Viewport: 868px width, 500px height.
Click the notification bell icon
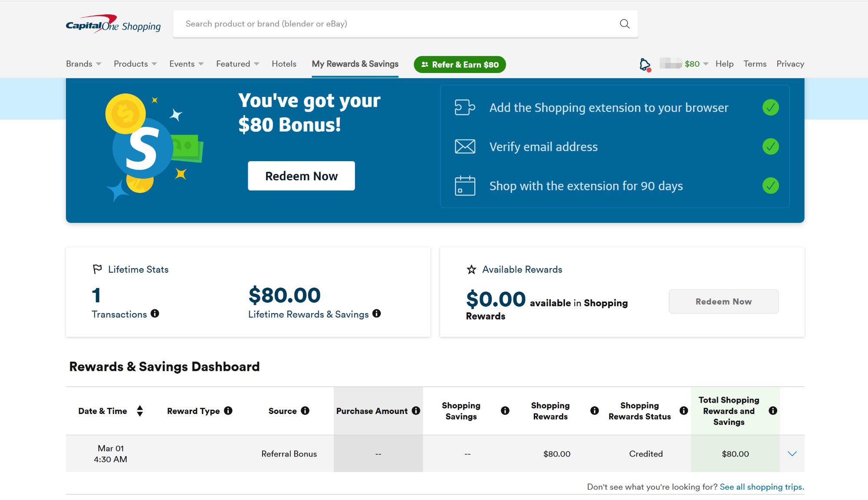(x=644, y=64)
